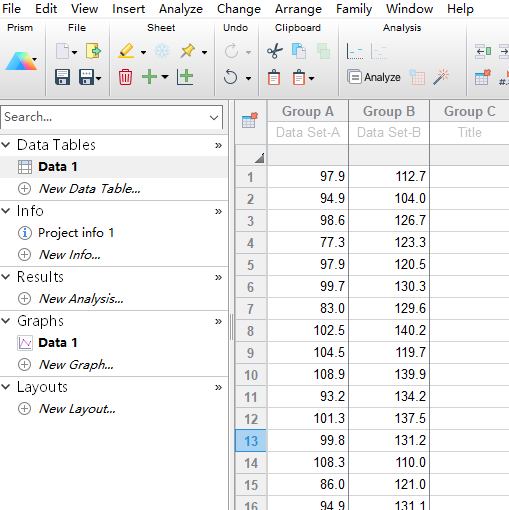Viewport: 509px width, 510px height.
Task: Click the table format icon in ribbon
Action: pos(483,77)
